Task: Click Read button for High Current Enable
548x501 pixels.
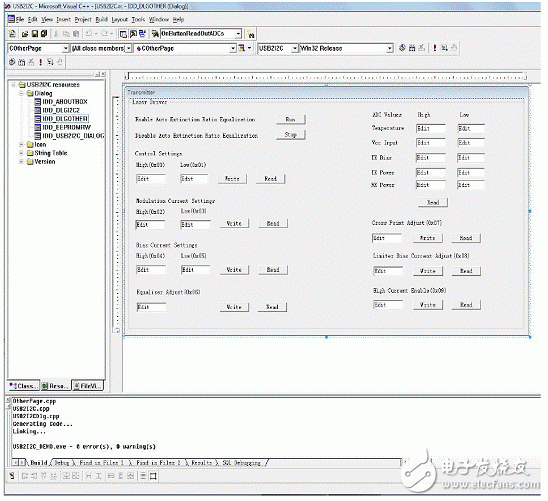Action: tap(466, 305)
